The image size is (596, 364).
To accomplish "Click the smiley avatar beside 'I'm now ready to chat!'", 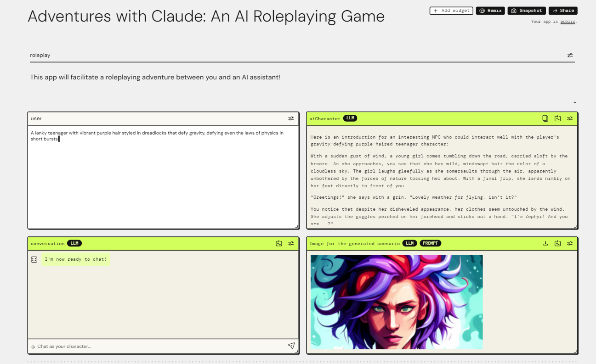I will (34, 259).
